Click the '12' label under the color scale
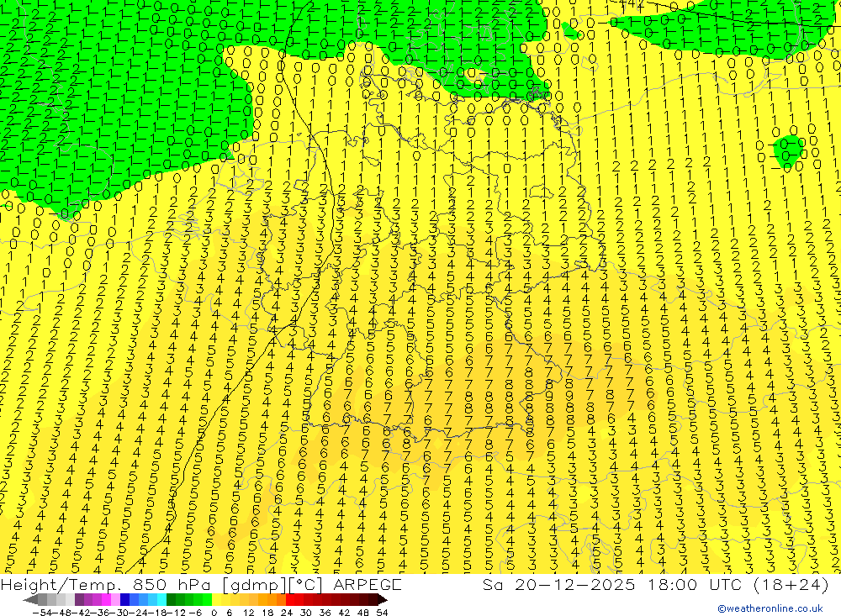841x616 pixels. click(248, 613)
